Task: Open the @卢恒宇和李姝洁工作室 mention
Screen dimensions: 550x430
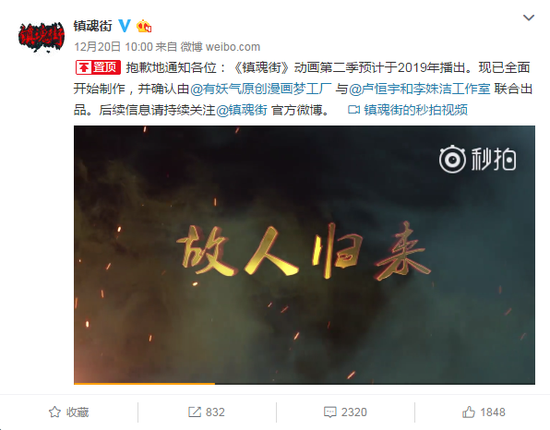Action: coord(420,89)
